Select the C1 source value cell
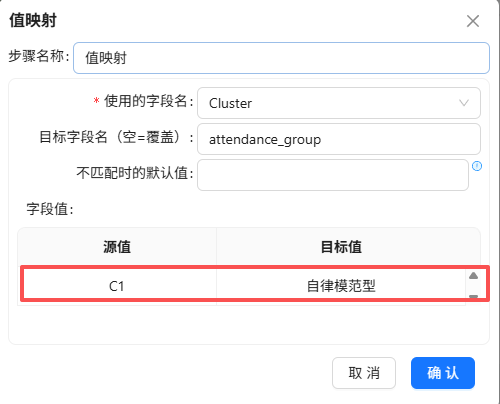 [117, 286]
